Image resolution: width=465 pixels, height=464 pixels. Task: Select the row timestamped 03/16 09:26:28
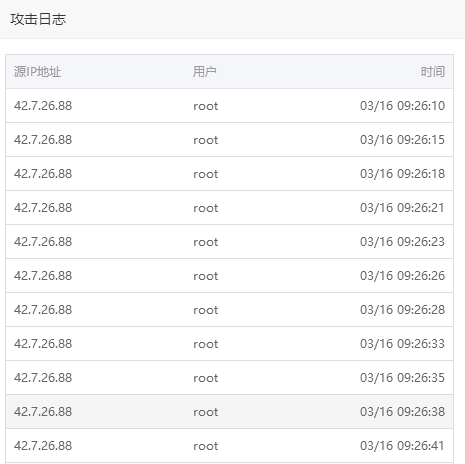click(x=229, y=310)
